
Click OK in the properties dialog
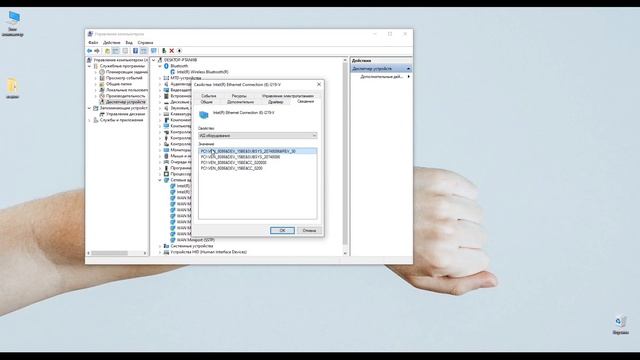click(282, 231)
